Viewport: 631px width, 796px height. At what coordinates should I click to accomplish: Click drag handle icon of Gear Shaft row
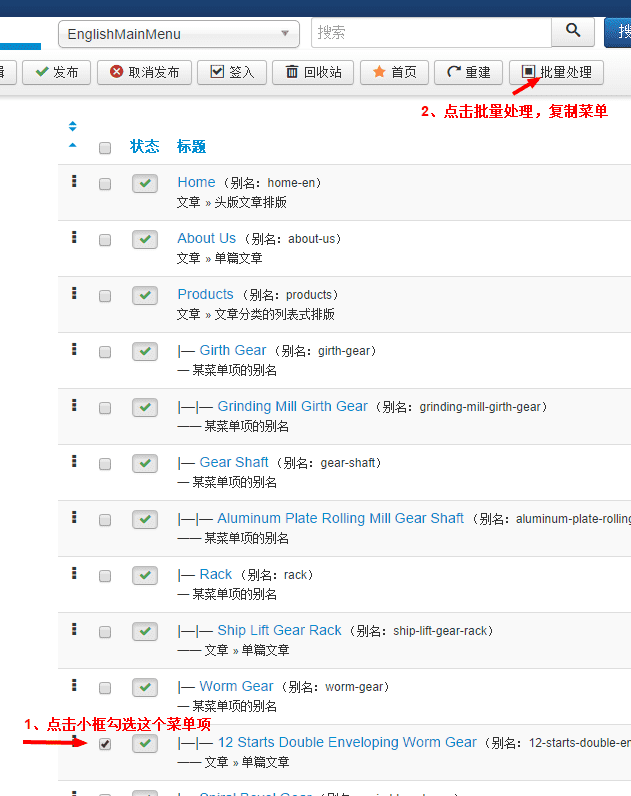(x=74, y=461)
